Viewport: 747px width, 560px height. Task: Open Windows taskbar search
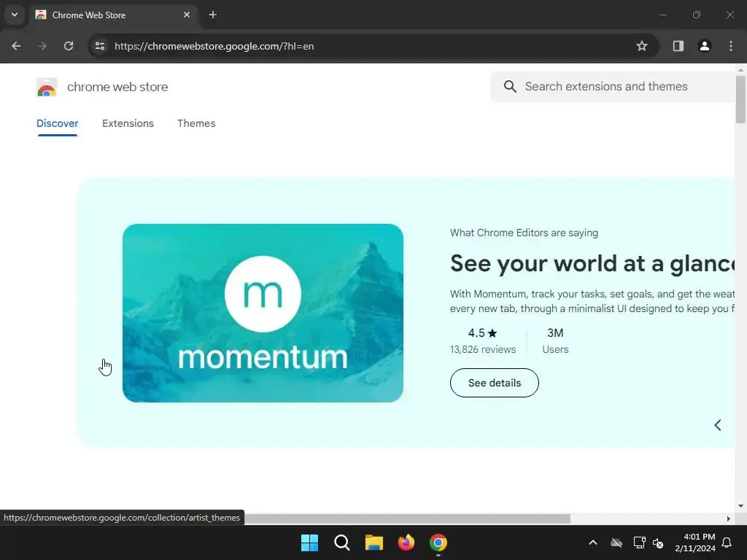pyautogui.click(x=341, y=542)
